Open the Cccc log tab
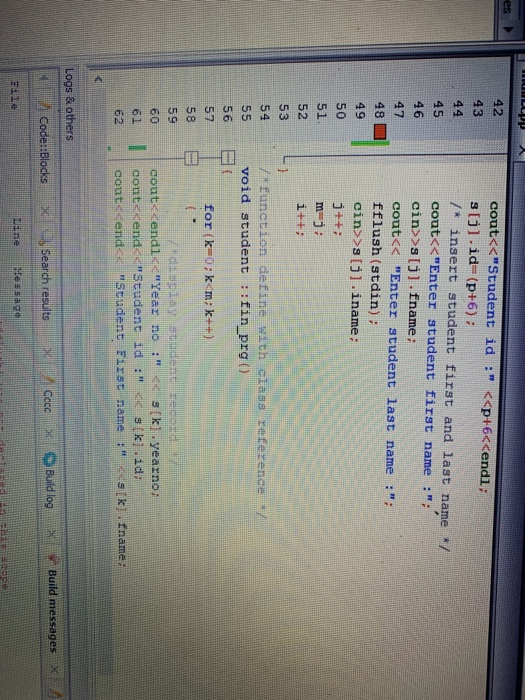This screenshot has height=700, width=525. 47,401
